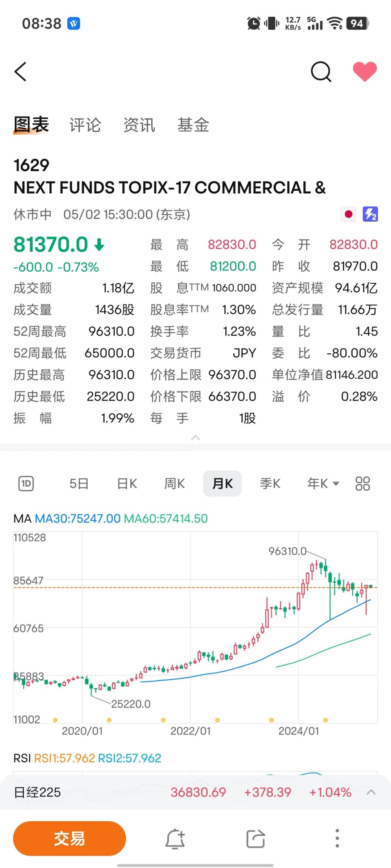Tap the ticker code 1629

[31, 165]
